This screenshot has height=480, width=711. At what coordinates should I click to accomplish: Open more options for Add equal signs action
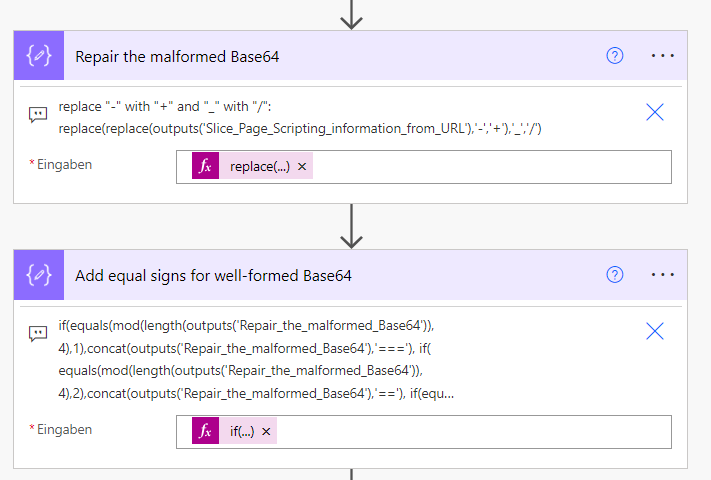662,275
